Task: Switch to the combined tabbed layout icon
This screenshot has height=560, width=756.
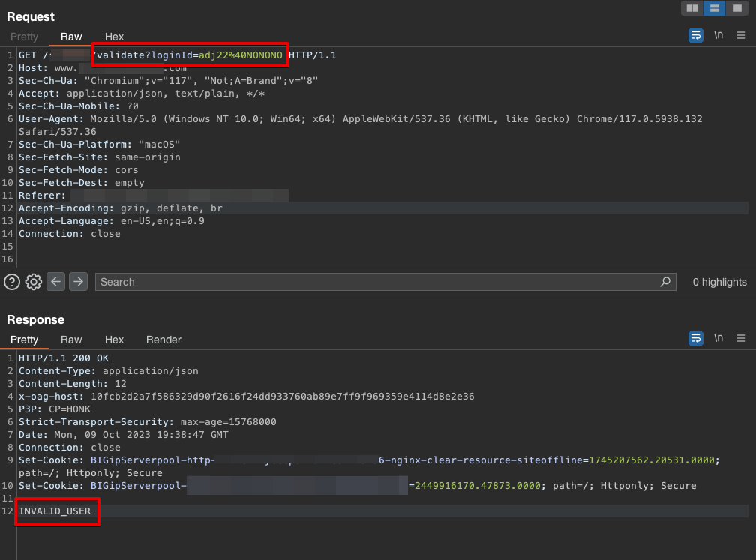Action: (737, 8)
